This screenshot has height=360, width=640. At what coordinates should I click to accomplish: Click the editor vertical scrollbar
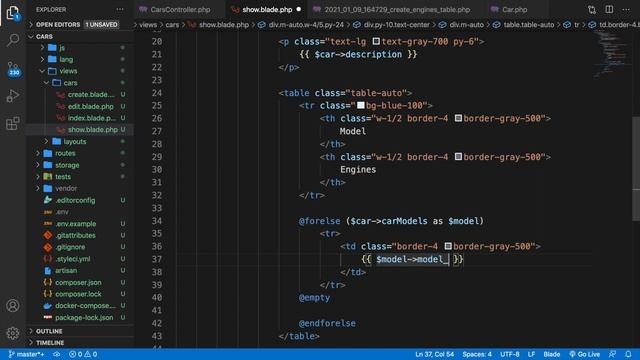click(x=636, y=169)
